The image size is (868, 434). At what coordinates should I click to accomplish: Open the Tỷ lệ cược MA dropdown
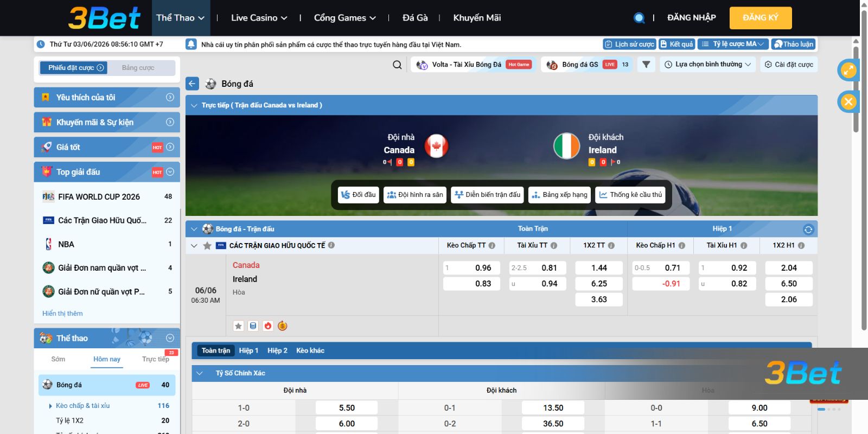pos(733,44)
